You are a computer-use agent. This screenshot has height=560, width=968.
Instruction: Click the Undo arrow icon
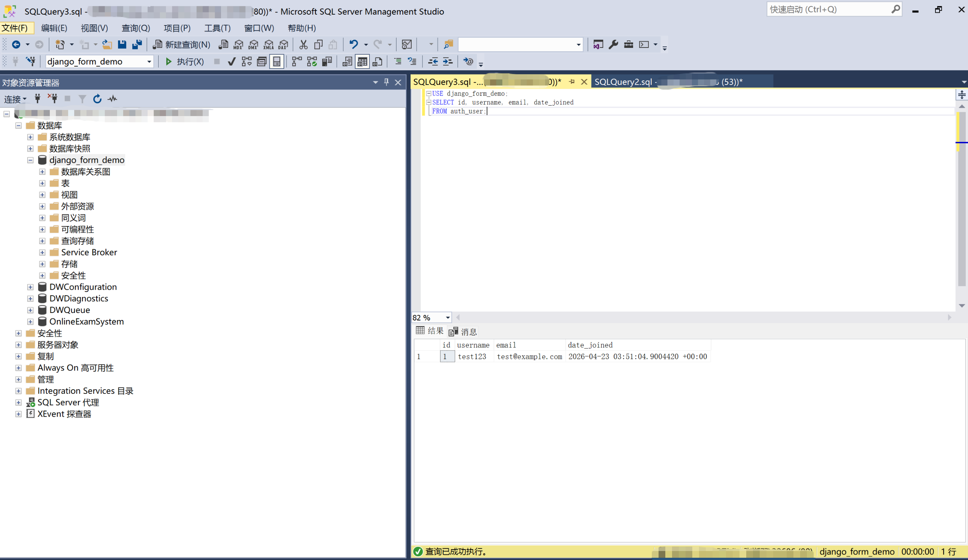[x=353, y=45]
